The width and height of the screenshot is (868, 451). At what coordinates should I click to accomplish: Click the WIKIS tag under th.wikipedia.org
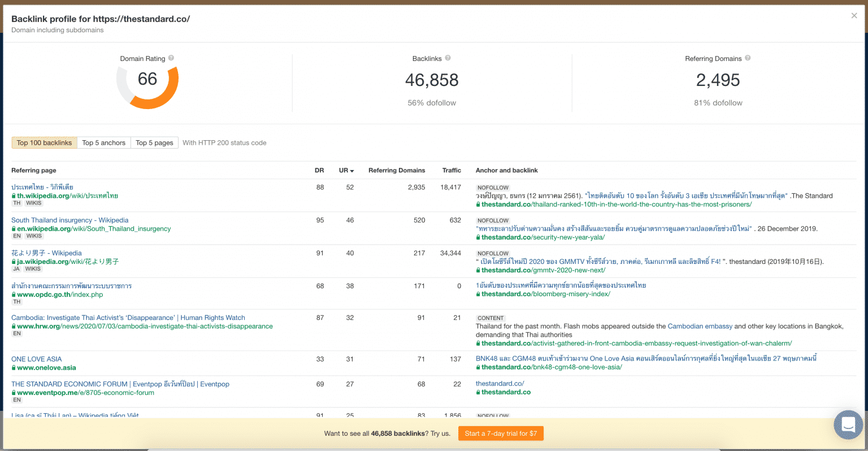coord(34,203)
